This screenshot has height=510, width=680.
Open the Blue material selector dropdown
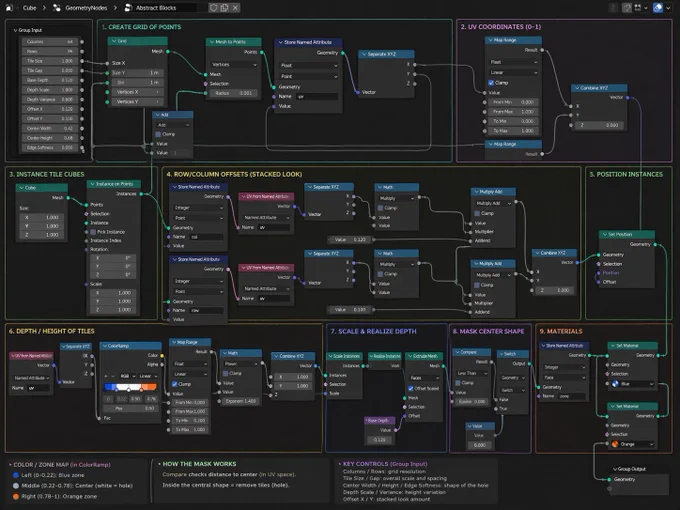tap(633, 384)
